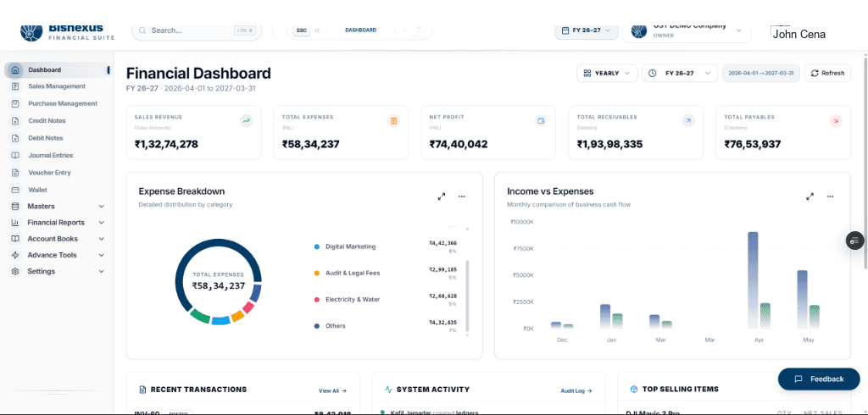Click the Recent Transactions document icon

[x=142, y=390]
